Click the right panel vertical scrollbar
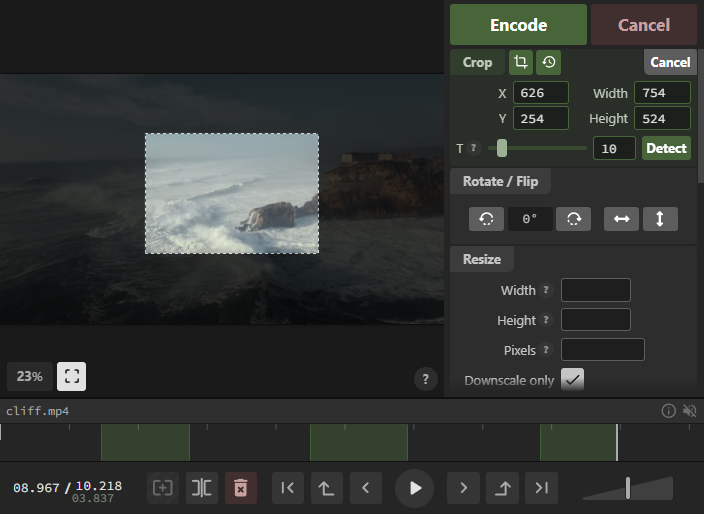The width and height of the screenshot is (704, 514). (701, 116)
